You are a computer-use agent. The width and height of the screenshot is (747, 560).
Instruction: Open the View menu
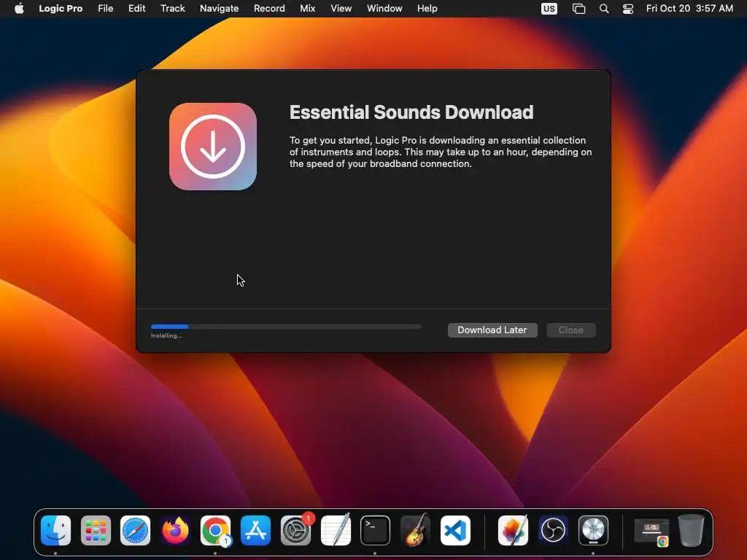click(x=341, y=9)
